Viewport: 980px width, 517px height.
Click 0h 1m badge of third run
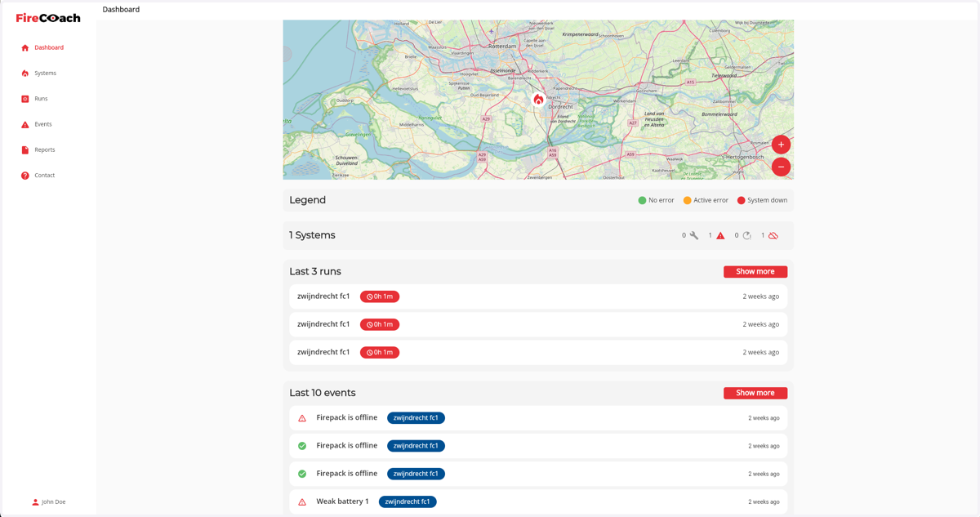[x=380, y=352]
